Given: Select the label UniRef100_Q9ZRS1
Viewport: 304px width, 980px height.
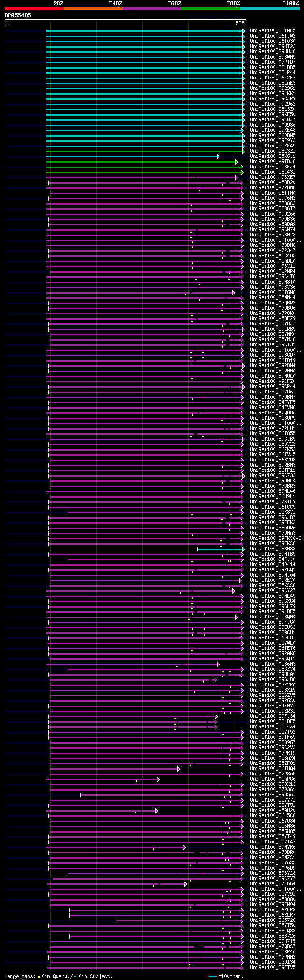Looking at the screenshot, I should tap(273, 711).
